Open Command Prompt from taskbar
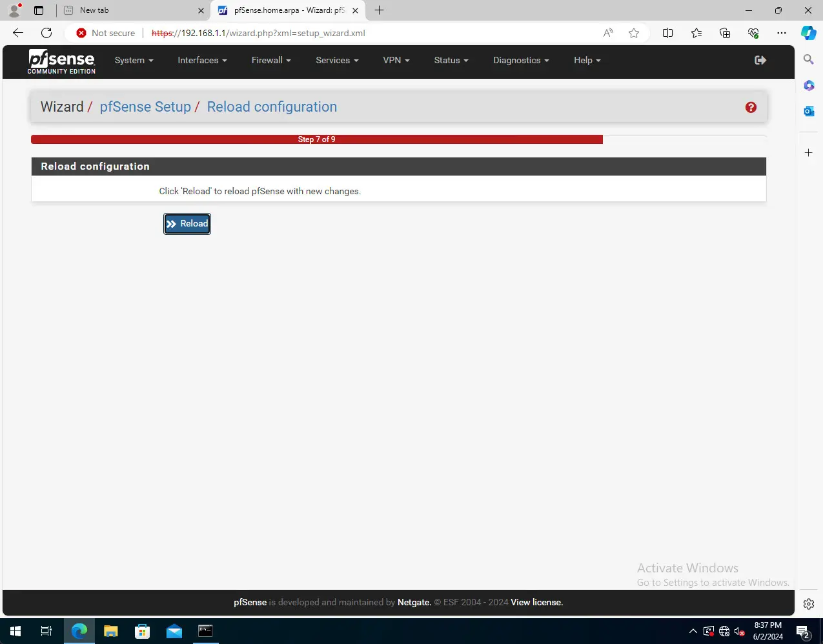Image resolution: width=823 pixels, height=644 pixels. tap(205, 631)
